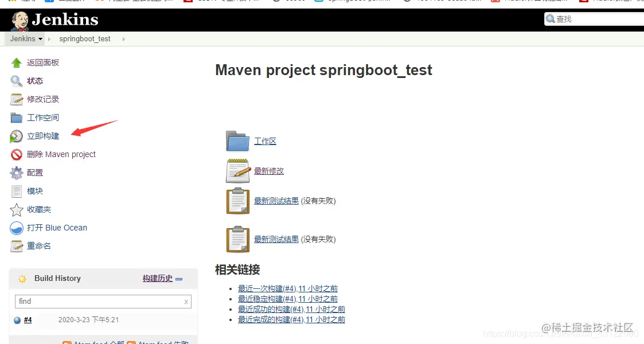Open 模块 in the sidebar

[35, 191]
